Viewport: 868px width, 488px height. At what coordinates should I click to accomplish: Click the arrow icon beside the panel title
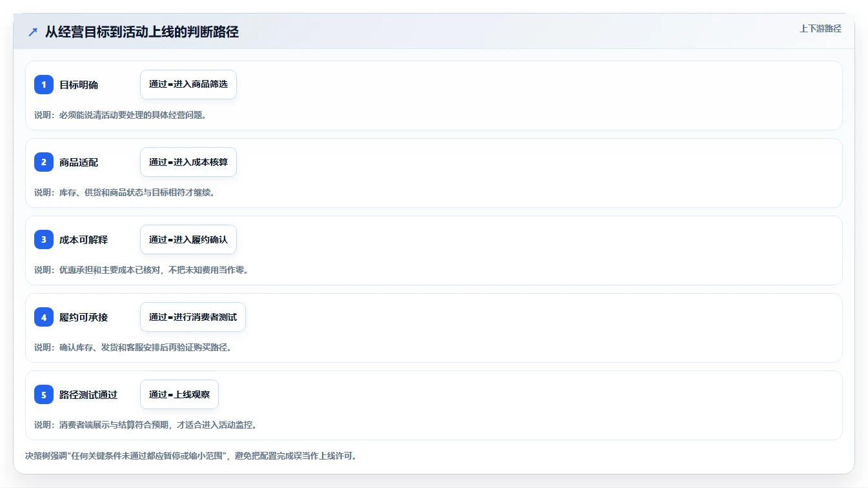pos(33,32)
